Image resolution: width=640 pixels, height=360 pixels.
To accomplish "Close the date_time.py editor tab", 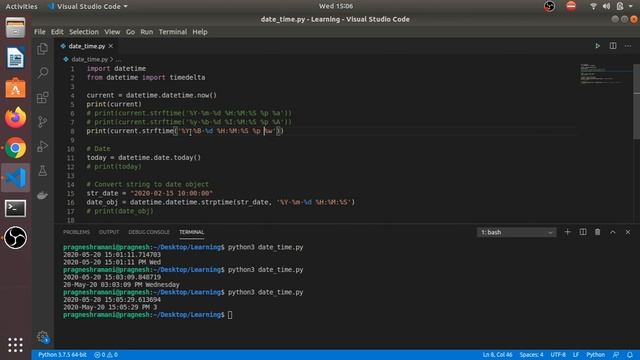I will (111, 46).
